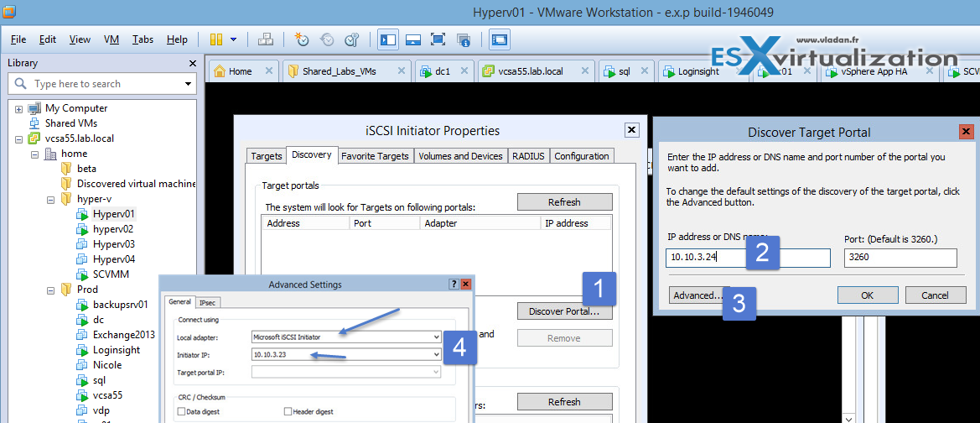Click the Library search field
This screenshot has height=423, width=980.
[102, 84]
